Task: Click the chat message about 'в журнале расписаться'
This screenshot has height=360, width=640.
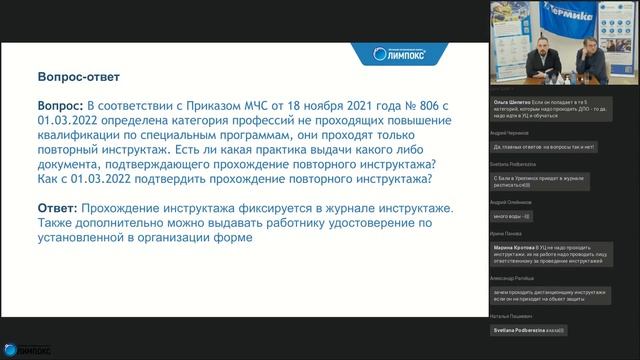Action: (x=540, y=182)
